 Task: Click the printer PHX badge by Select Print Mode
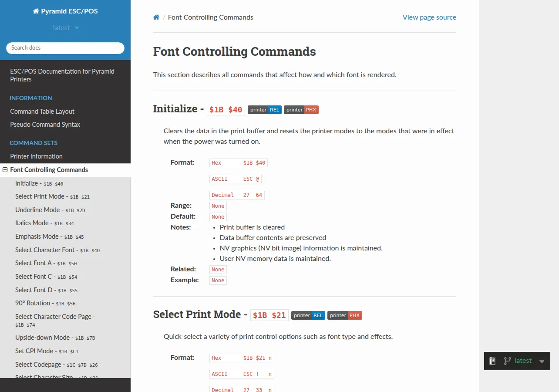(345, 315)
